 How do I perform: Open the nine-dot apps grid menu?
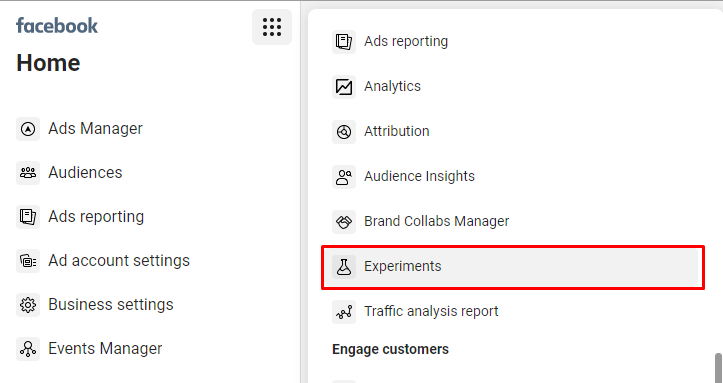(x=272, y=27)
